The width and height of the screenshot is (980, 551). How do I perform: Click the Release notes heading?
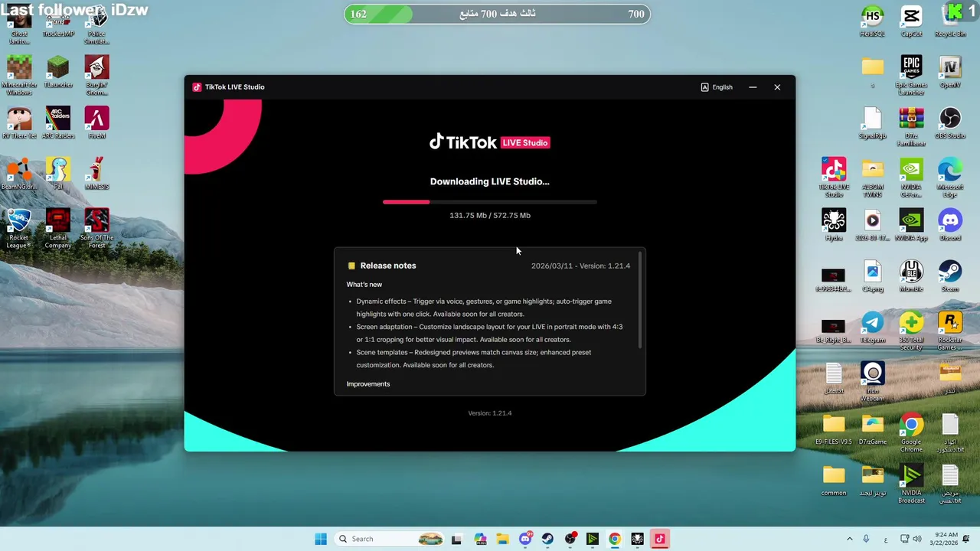pyautogui.click(x=388, y=266)
